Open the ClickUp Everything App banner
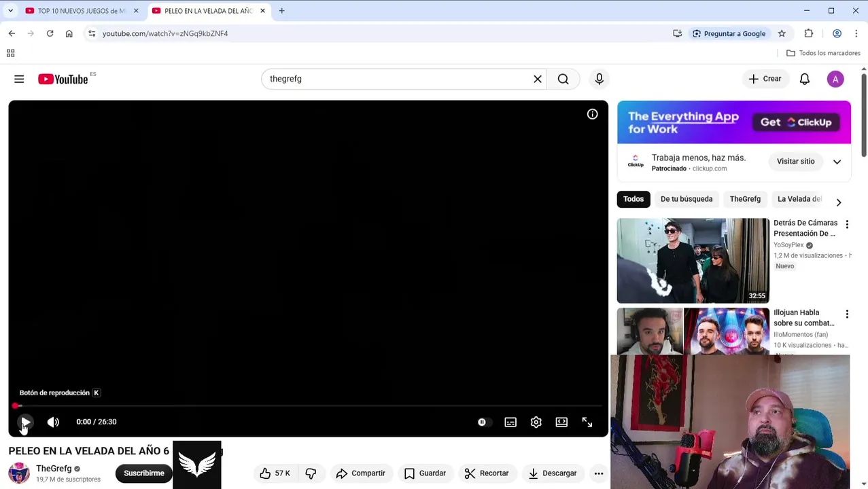 tap(734, 122)
